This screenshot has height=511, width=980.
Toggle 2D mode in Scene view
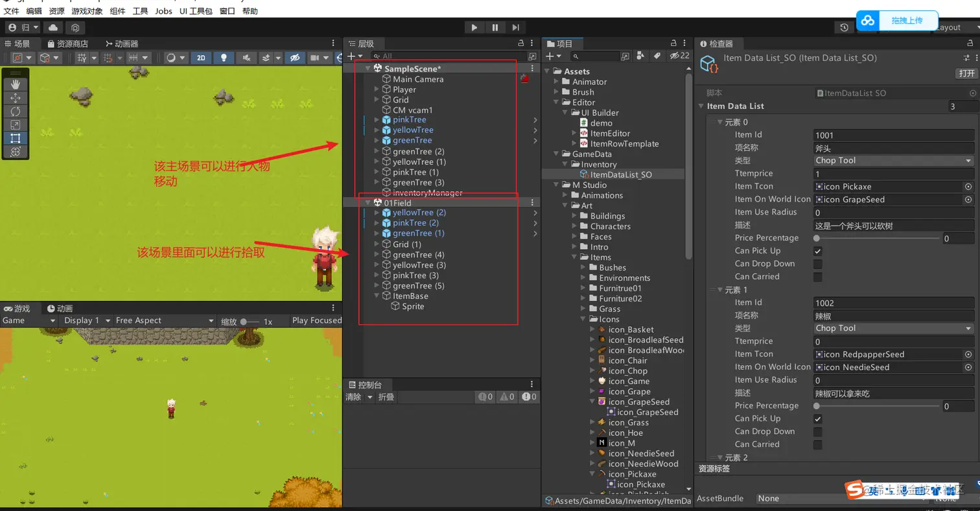coord(201,58)
